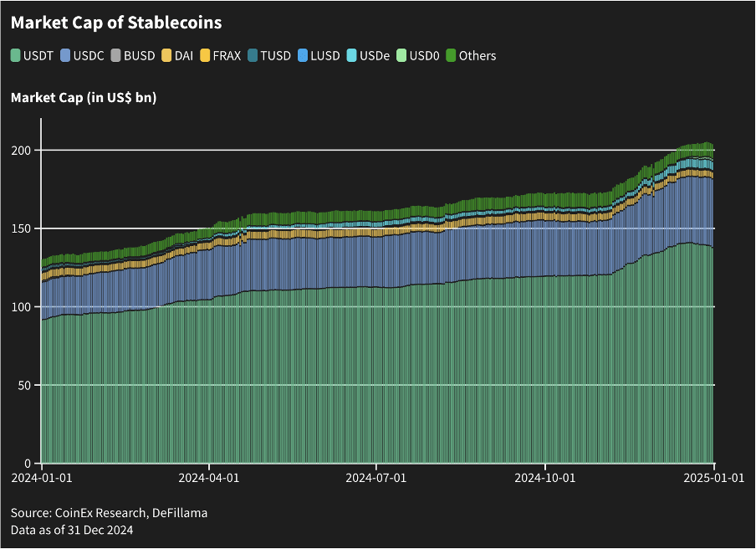Click the DAI legend color swatch
The height and width of the screenshot is (549, 756).
167,56
